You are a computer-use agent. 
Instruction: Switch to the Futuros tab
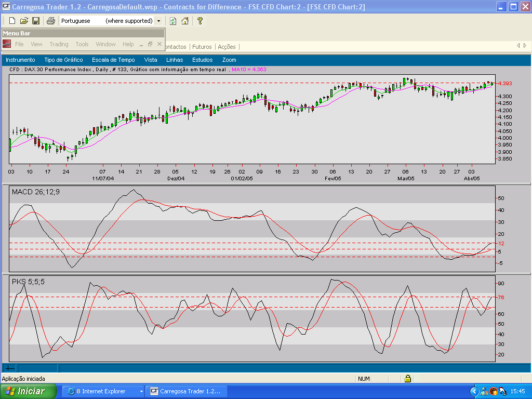click(202, 47)
